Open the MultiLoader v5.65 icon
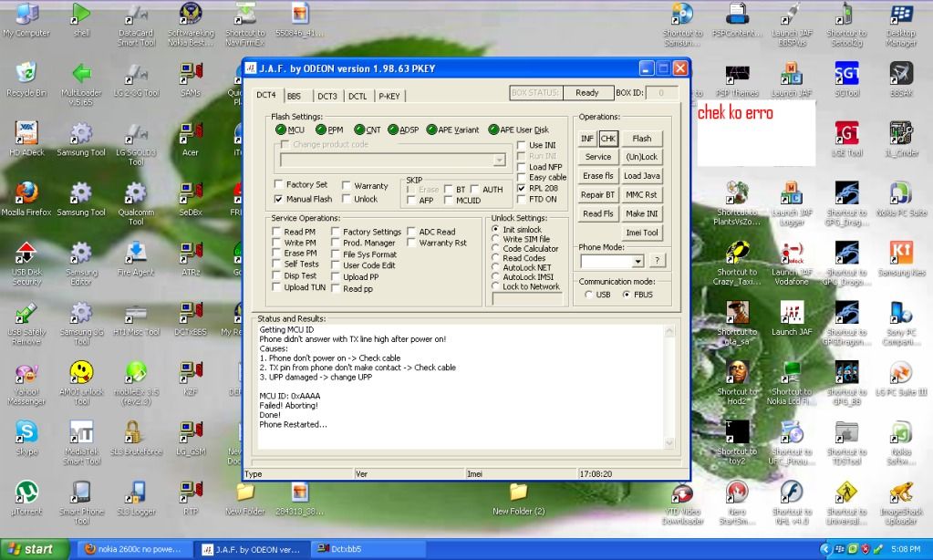The width and height of the screenshot is (933, 560). [81, 85]
